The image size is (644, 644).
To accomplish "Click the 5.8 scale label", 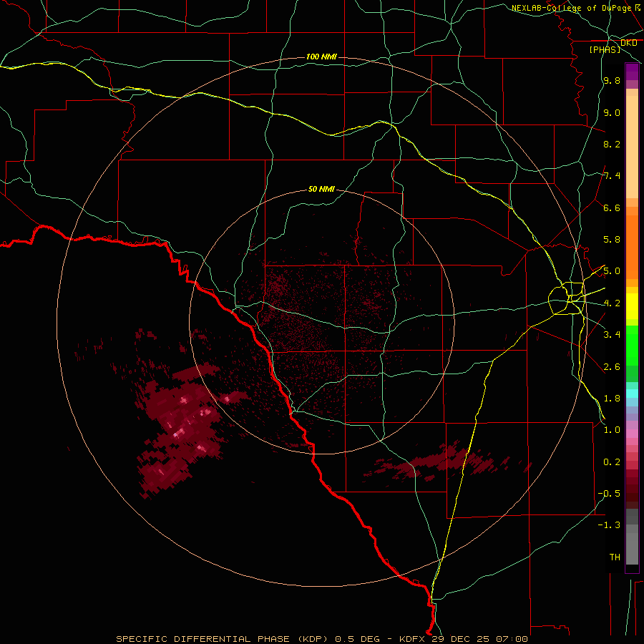I will click(x=612, y=240).
